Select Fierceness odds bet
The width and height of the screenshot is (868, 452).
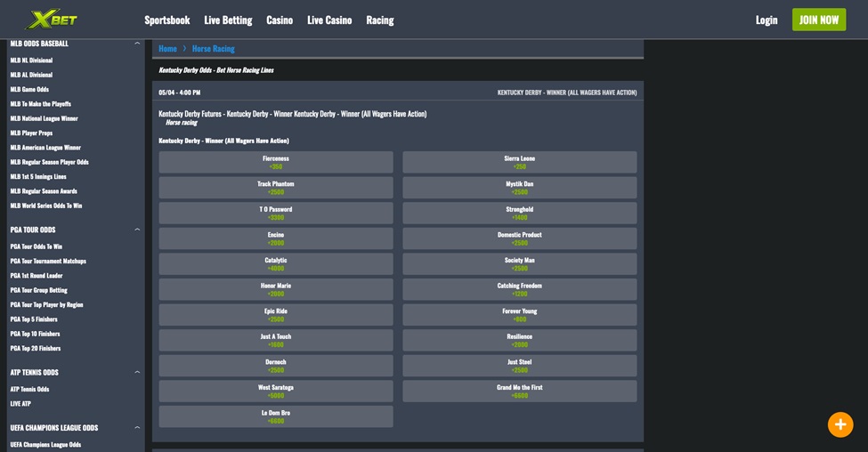(276, 162)
